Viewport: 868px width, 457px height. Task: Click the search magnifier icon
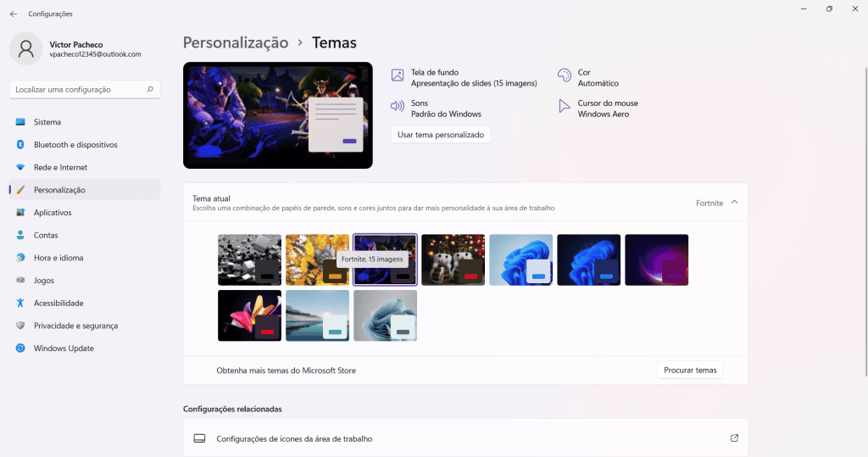pos(149,89)
